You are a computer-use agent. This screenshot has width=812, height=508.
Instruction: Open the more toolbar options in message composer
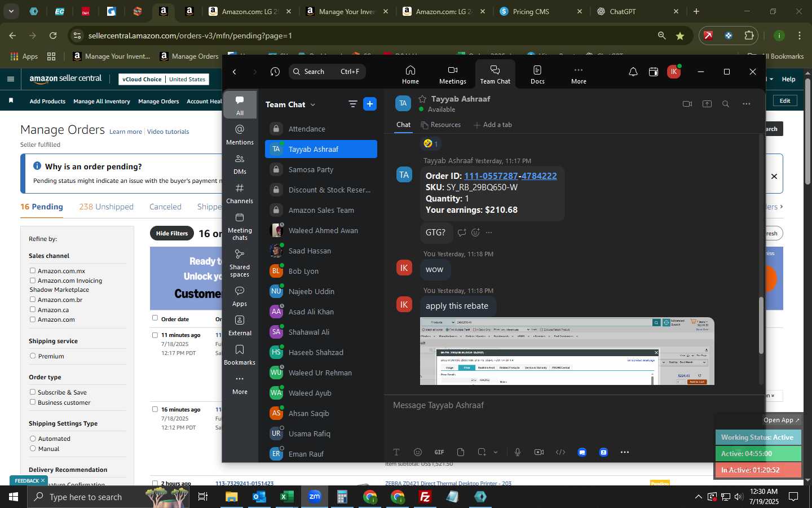[625, 452]
